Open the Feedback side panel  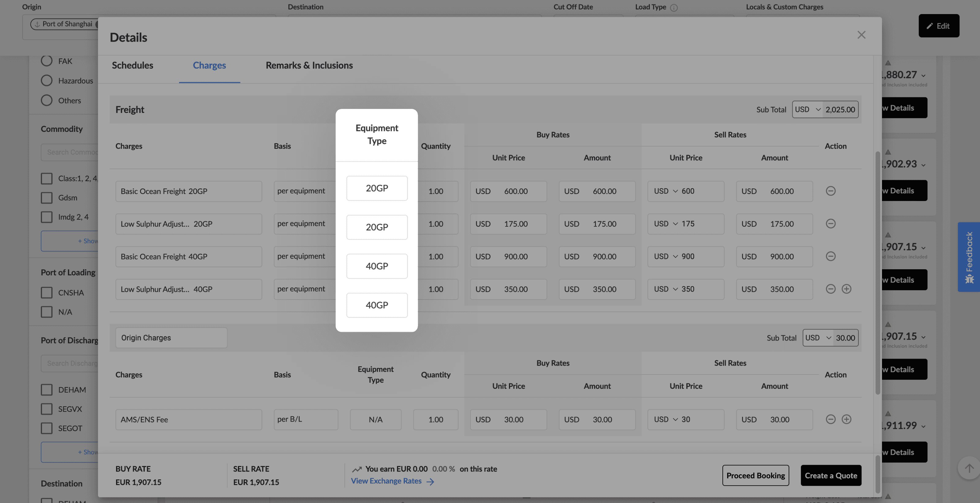pyautogui.click(x=969, y=257)
